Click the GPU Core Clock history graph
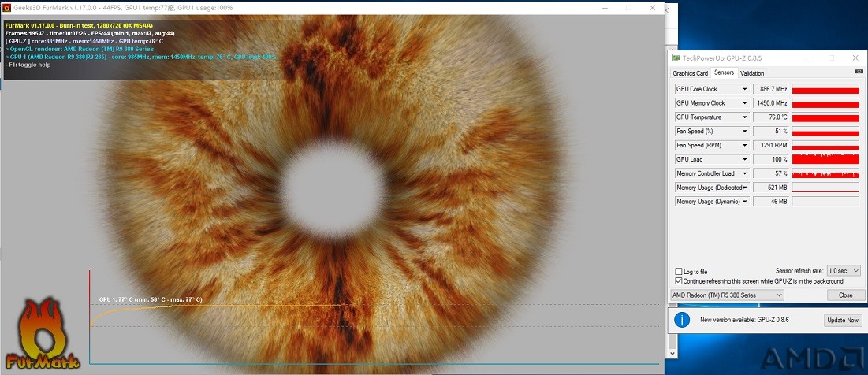Viewport: 868px width, 375px height. (825, 89)
